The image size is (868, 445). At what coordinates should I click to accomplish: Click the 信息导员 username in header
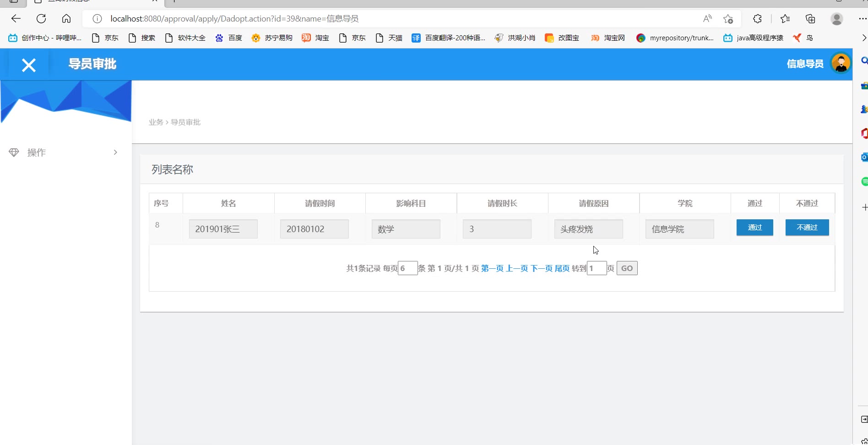(805, 64)
